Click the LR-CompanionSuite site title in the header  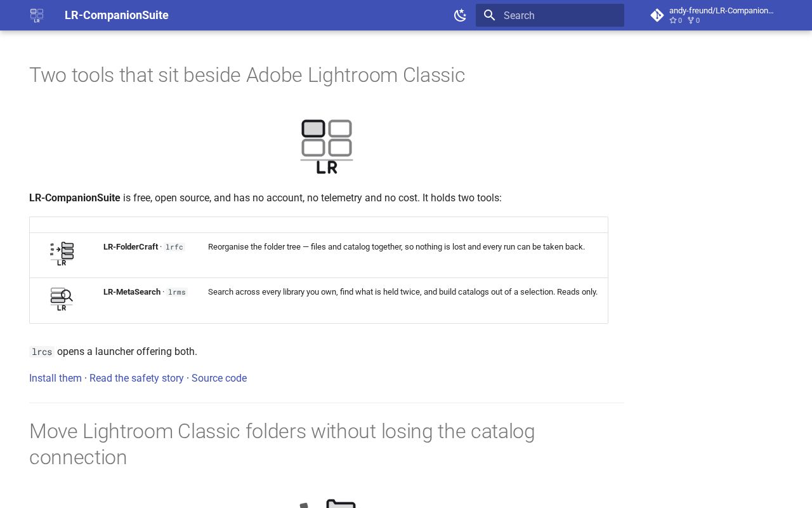coord(117,15)
